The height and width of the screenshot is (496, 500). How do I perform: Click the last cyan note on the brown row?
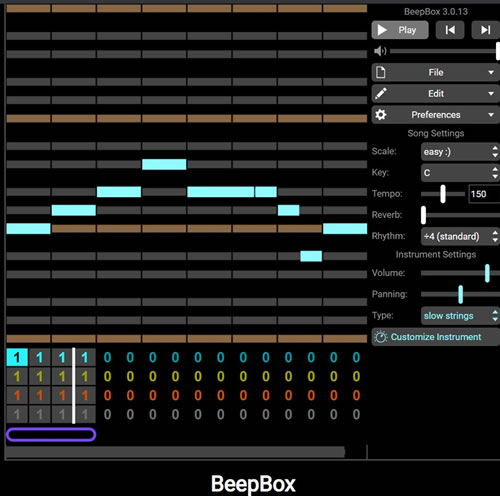click(x=345, y=229)
